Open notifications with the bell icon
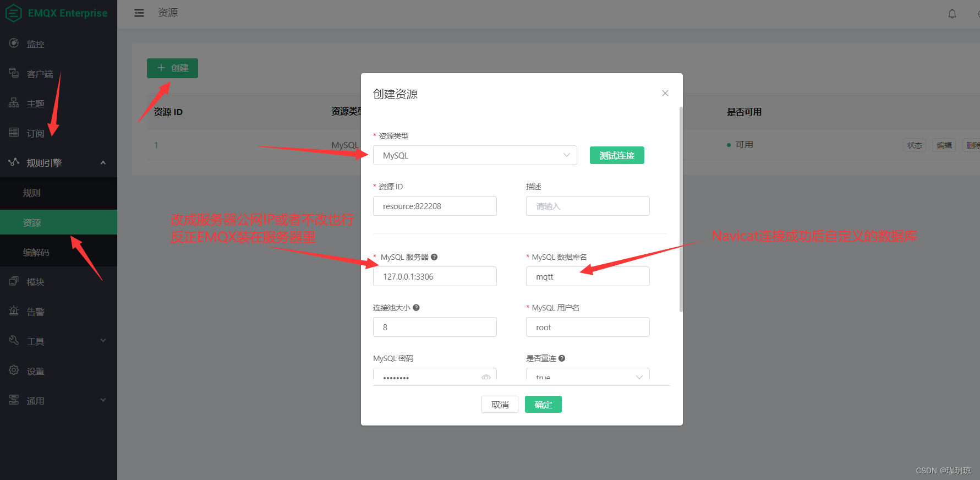This screenshot has height=480, width=980. 952,14
